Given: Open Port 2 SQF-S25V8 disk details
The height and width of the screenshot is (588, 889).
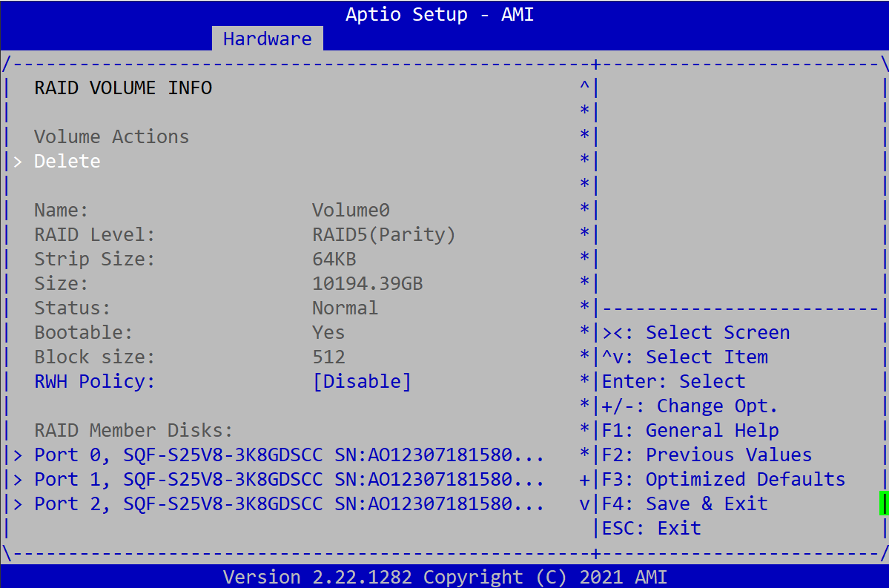Looking at the screenshot, I should tap(289, 503).
